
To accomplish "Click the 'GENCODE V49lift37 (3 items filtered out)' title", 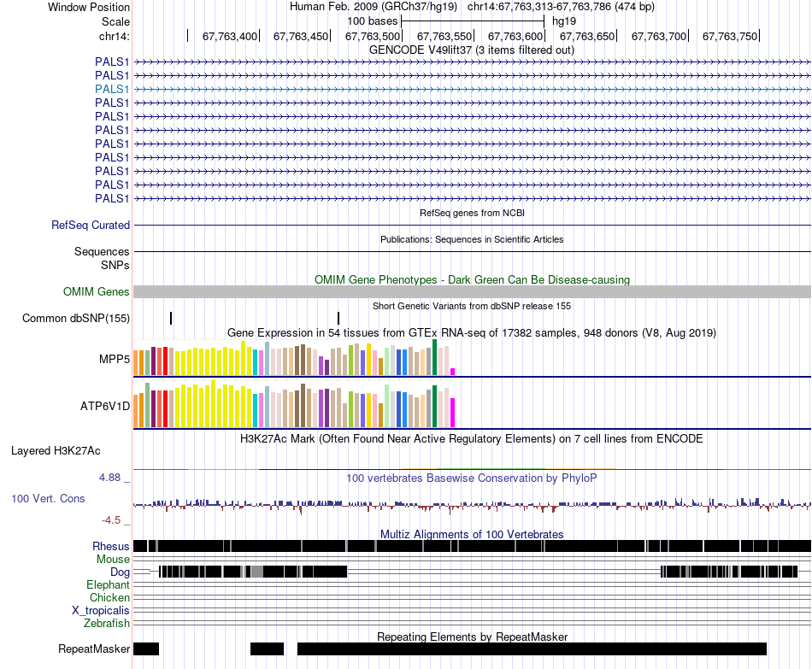I will (x=471, y=50).
